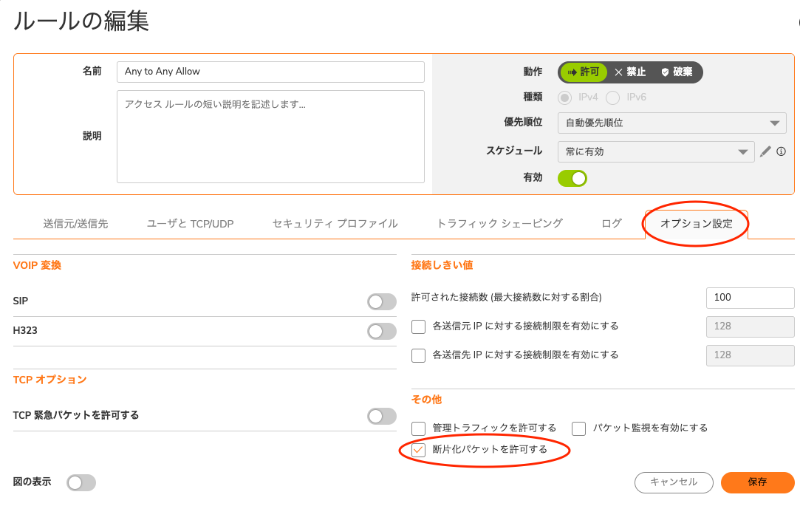Image resolution: width=800 pixels, height=506 pixels.
Task: Enable the H323 toggle
Action: [382, 331]
